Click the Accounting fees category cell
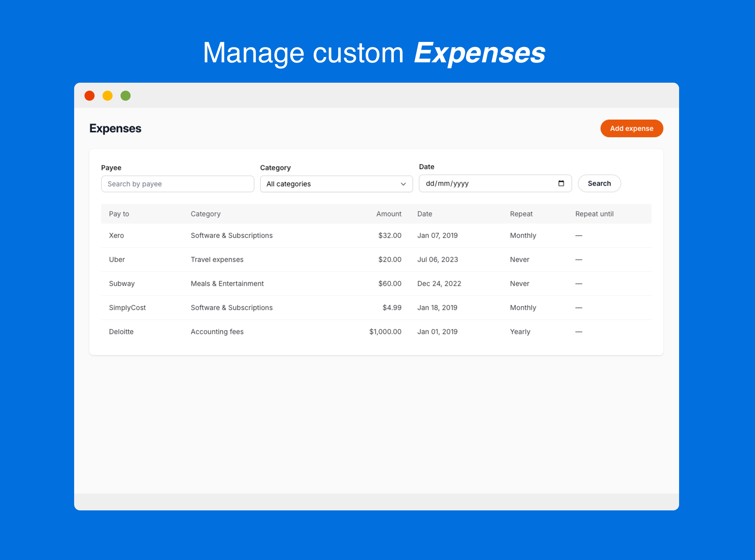Screen dimensions: 755x560 tap(217, 332)
